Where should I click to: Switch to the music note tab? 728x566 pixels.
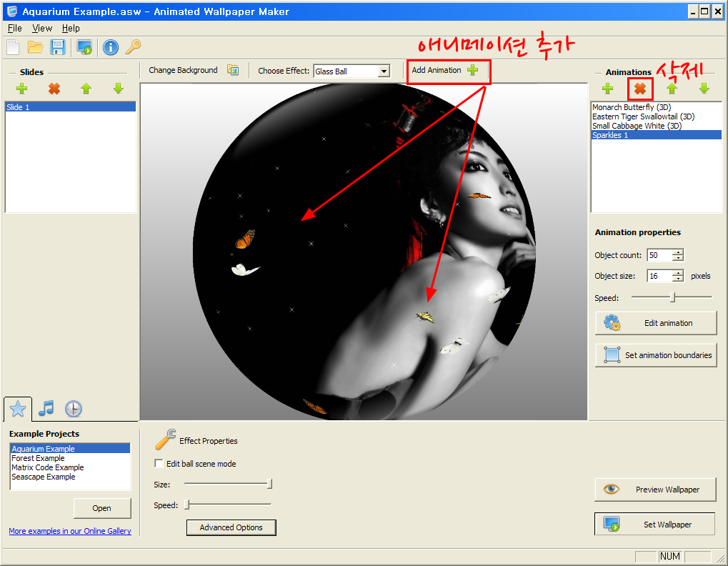[x=46, y=409]
